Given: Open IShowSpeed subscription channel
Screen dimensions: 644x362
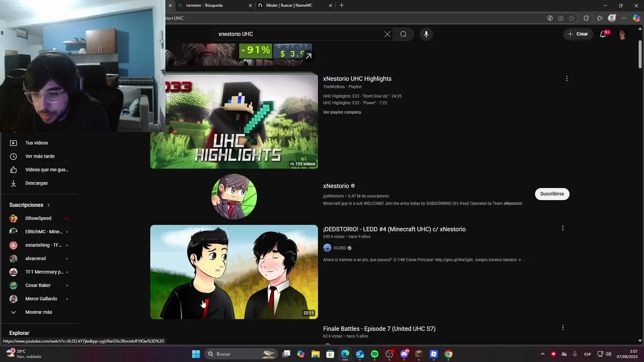Looking at the screenshot, I should (39, 218).
